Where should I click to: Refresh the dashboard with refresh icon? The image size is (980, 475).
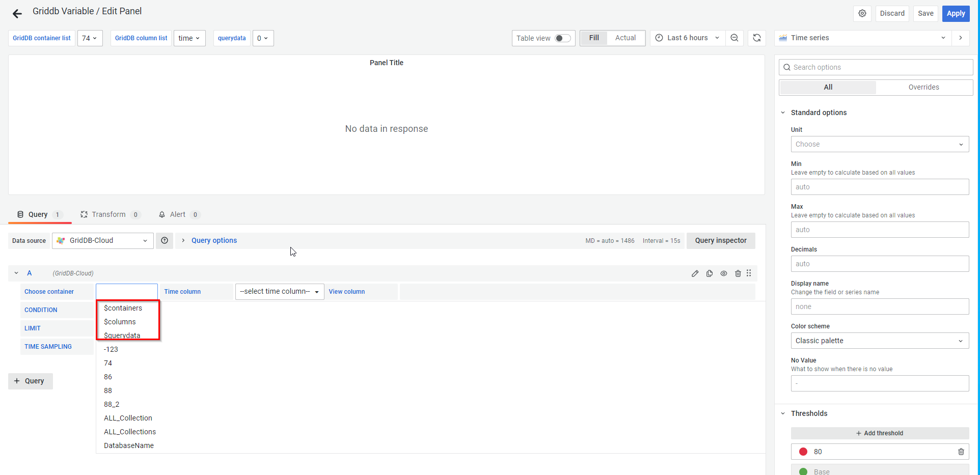(756, 38)
